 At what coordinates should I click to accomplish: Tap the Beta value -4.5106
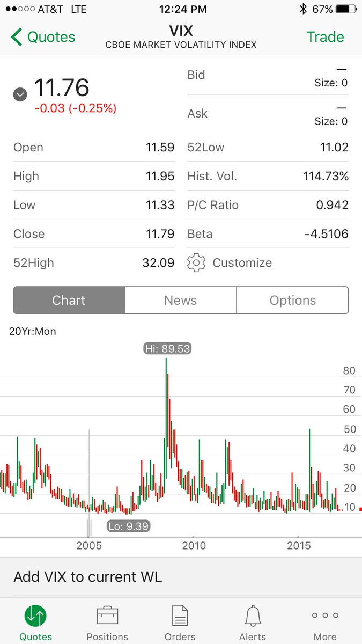326,234
